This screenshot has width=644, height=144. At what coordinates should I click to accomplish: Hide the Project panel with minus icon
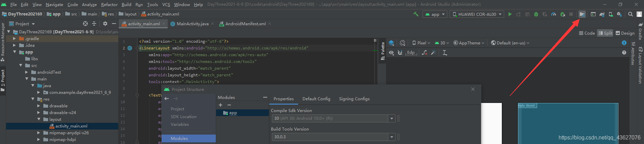(114, 24)
